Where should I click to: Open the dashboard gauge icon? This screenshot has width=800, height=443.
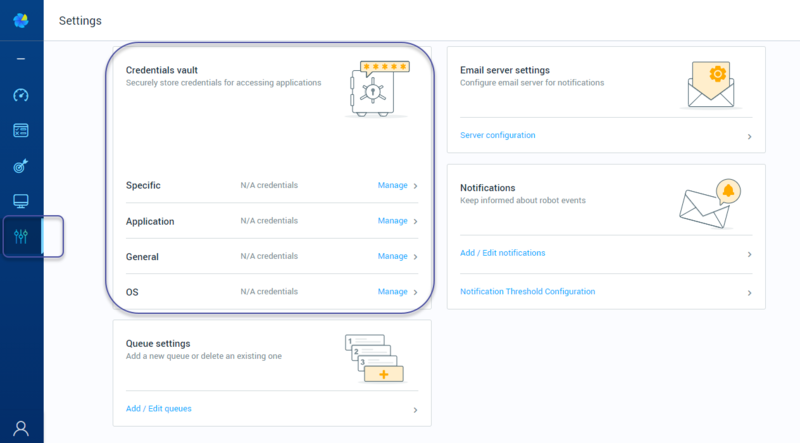[21, 95]
